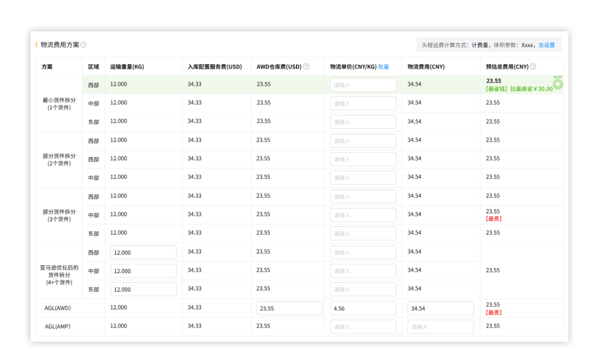
Task: Click help icon next to AWD仓库费(USD) header
Action: click(306, 66)
